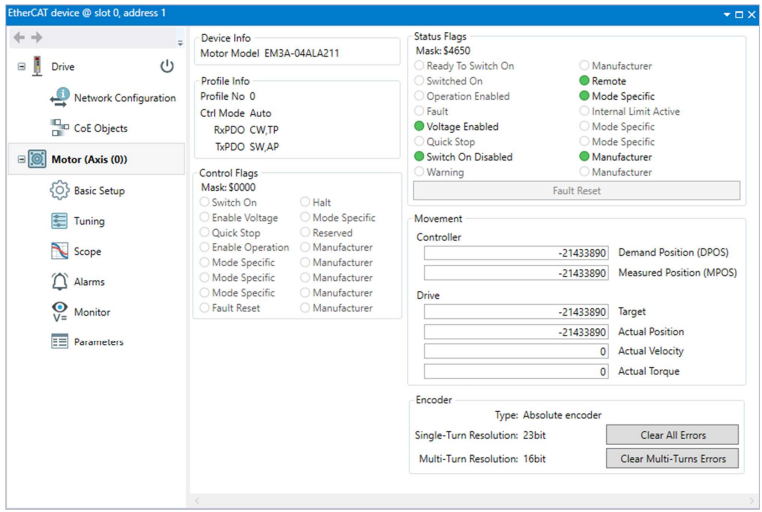Click the Warning status indicator
The height and width of the screenshot is (512, 762).
(419, 171)
